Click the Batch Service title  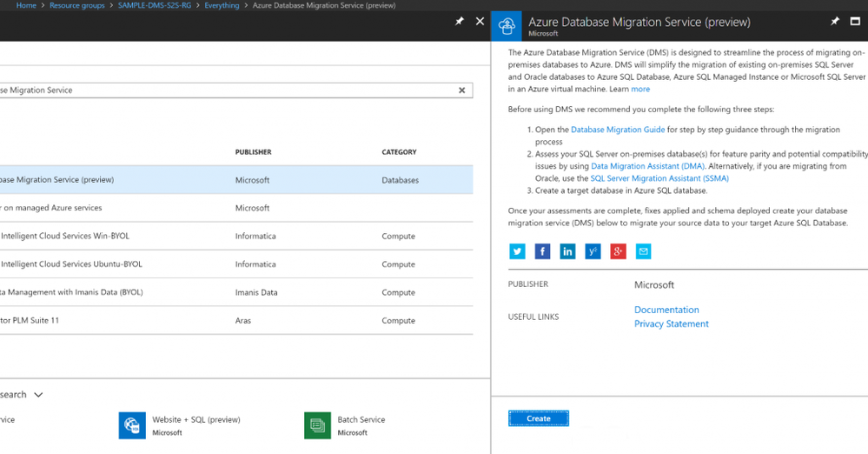point(361,419)
